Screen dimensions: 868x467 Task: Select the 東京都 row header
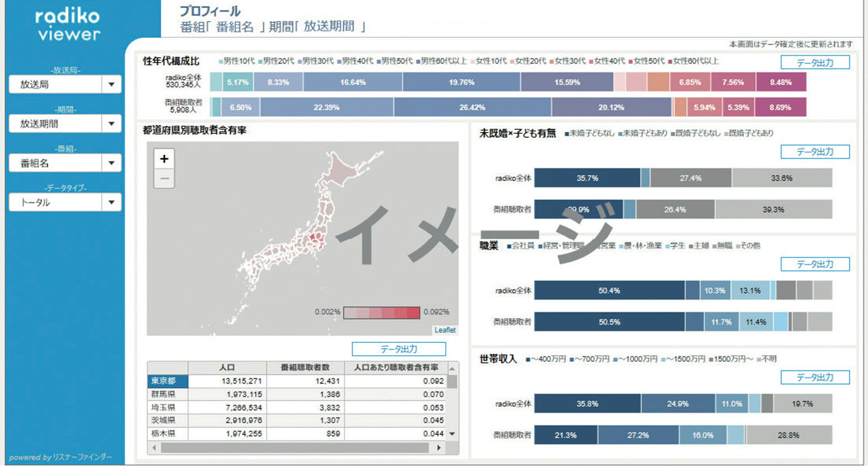tap(168, 381)
